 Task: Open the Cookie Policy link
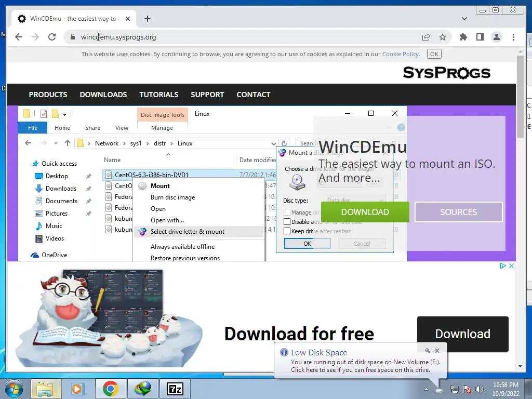[401, 54]
